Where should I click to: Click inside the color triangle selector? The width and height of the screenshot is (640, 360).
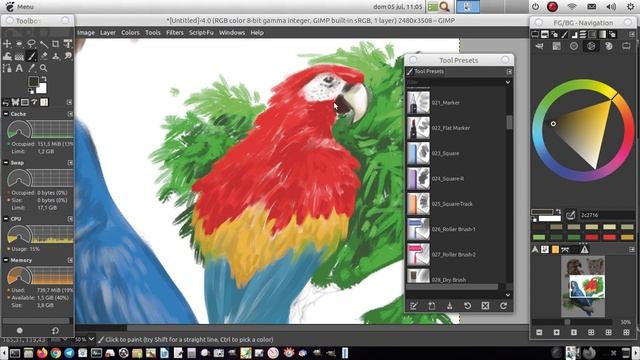[588, 131]
